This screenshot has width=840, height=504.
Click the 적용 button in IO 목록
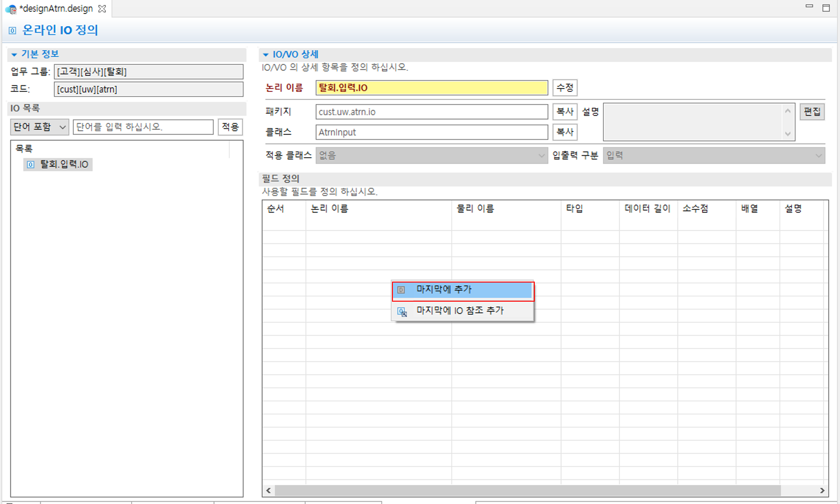click(x=230, y=126)
